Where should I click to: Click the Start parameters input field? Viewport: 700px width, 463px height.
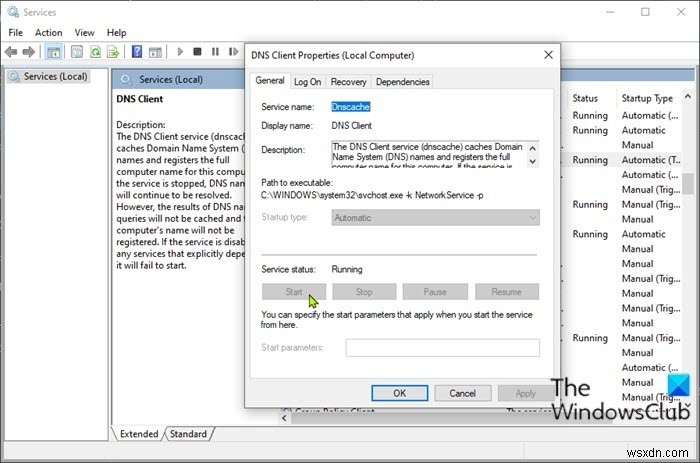pyautogui.click(x=442, y=348)
